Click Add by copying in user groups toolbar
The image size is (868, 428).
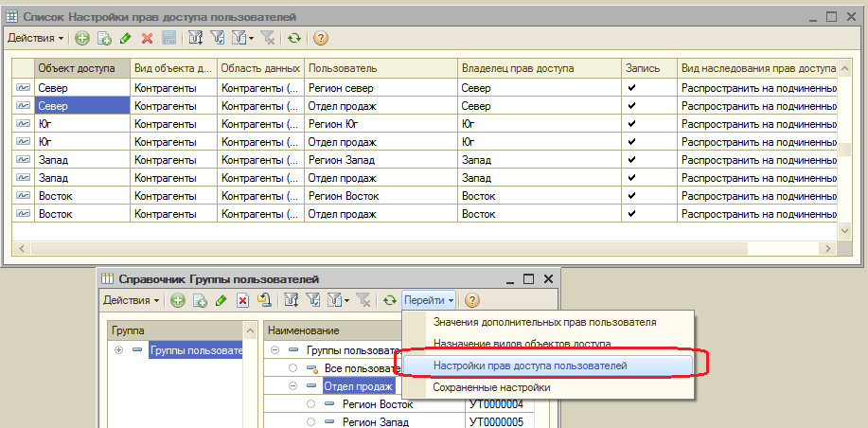200,300
